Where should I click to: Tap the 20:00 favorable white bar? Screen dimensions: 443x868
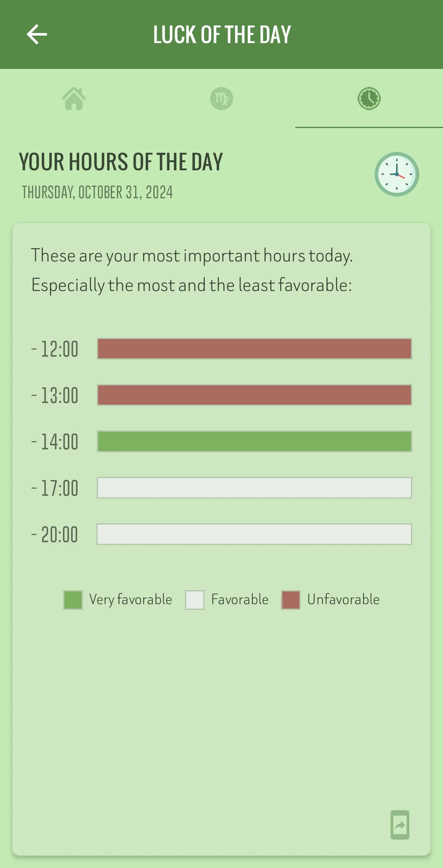click(x=254, y=534)
